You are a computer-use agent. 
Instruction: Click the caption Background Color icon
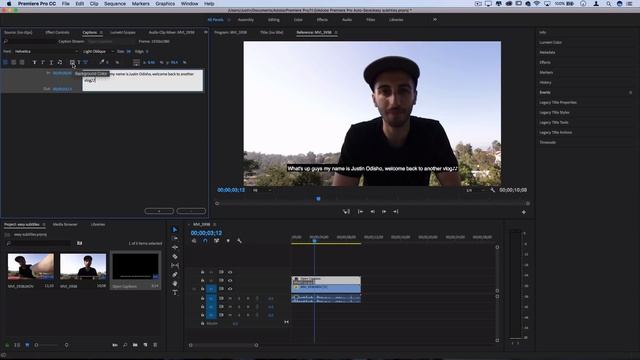pos(72,62)
